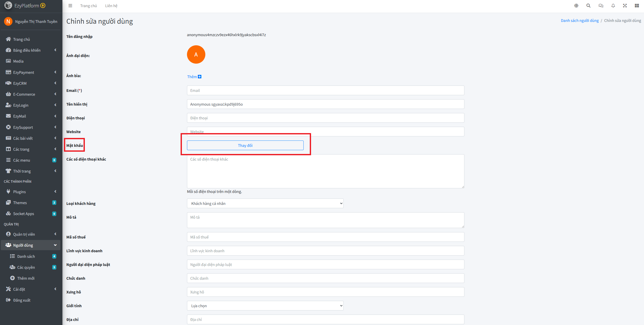644x325 pixels.
Task: Open the Giới tính dropdown
Action: pyautogui.click(x=265, y=306)
